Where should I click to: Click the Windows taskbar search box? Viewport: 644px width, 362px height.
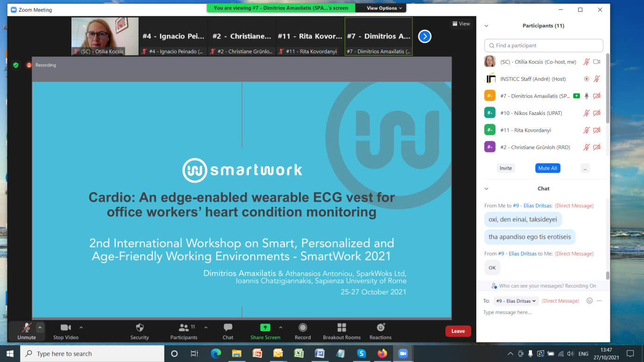coord(92,354)
